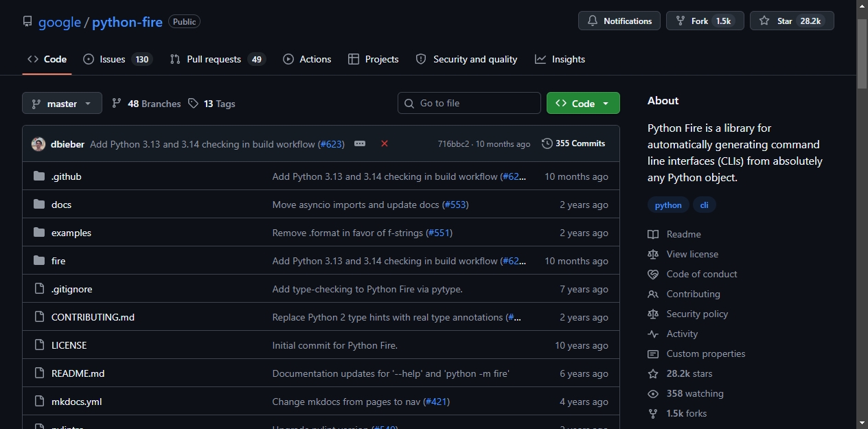Viewport: 868px width, 429px height.
Task: Open the Code of conduct link
Action: (x=702, y=274)
